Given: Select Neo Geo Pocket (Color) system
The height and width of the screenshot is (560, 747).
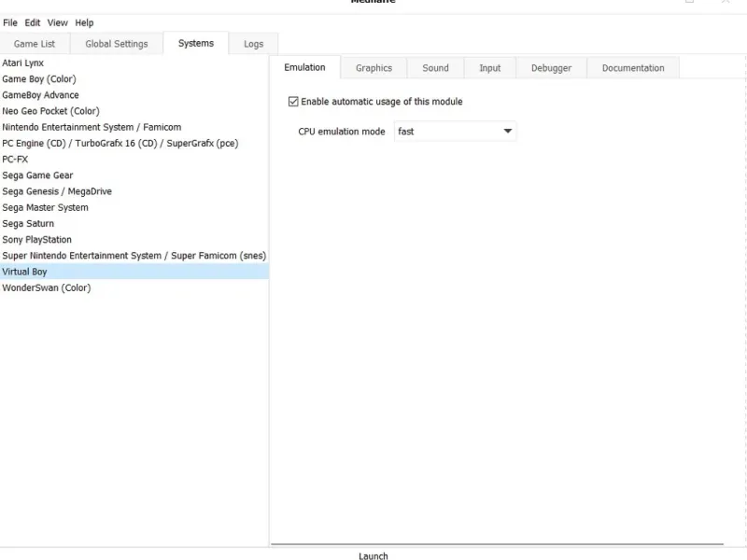Looking at the screenshot, I should (134, 111).
